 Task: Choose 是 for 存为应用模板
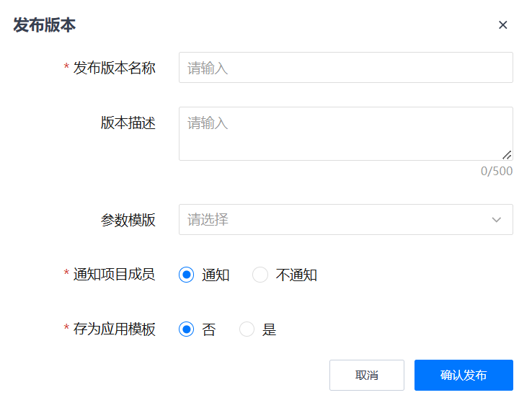tap(247, 329)
